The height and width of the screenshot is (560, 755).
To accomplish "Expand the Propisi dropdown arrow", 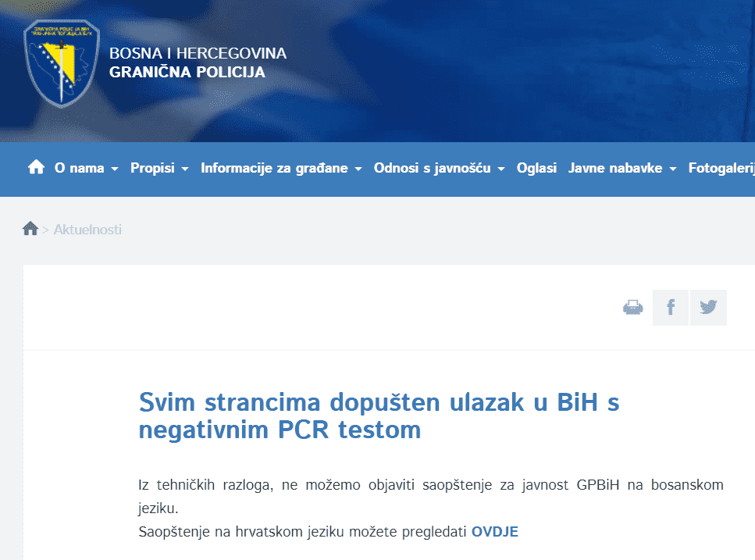I will [185, 169].
